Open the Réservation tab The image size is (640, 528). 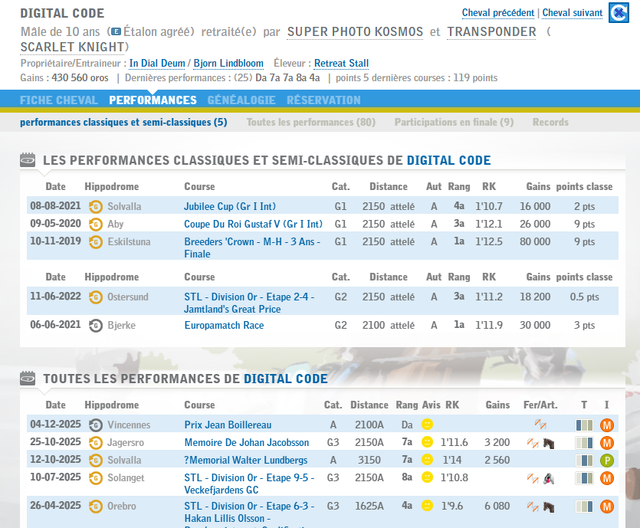(323, 100)
